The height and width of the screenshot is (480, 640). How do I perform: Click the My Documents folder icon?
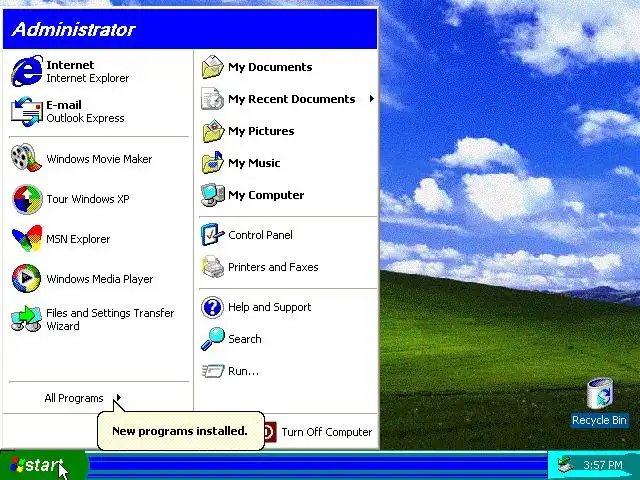213,67
